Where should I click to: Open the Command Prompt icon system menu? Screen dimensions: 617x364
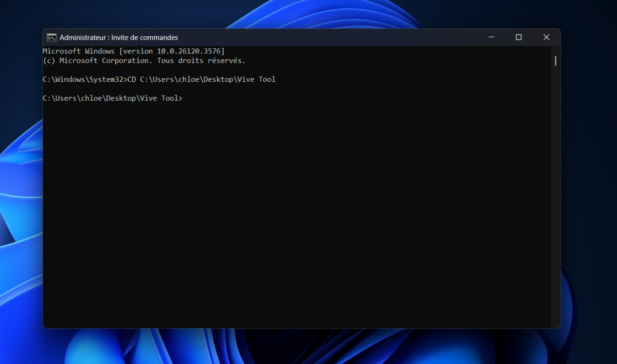(51, 38)
